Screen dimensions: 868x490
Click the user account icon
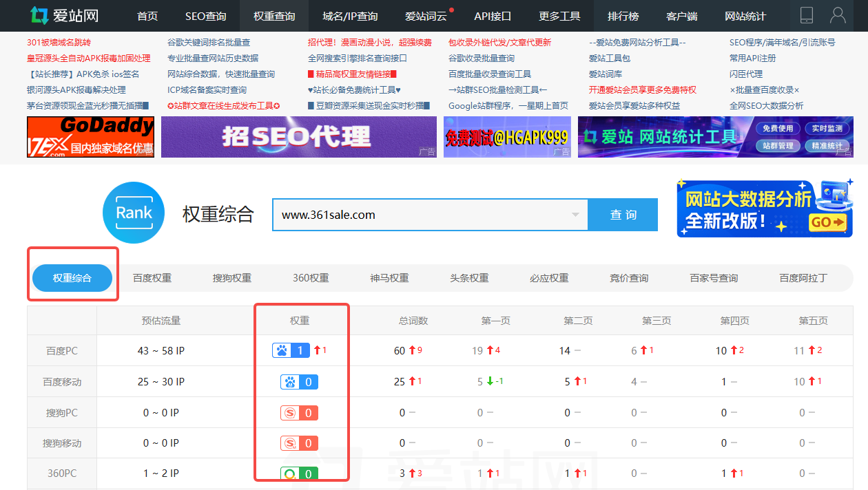coord(838,14)
